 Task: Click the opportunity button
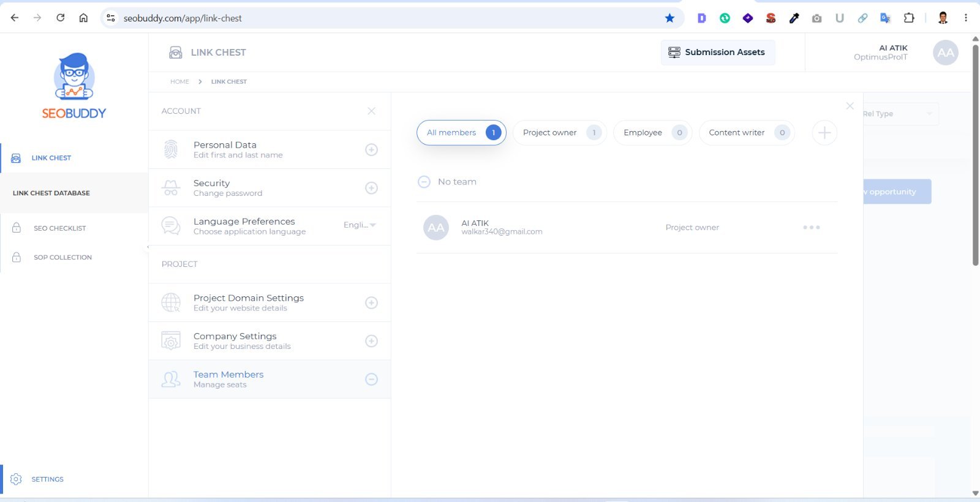pos(897,192)
